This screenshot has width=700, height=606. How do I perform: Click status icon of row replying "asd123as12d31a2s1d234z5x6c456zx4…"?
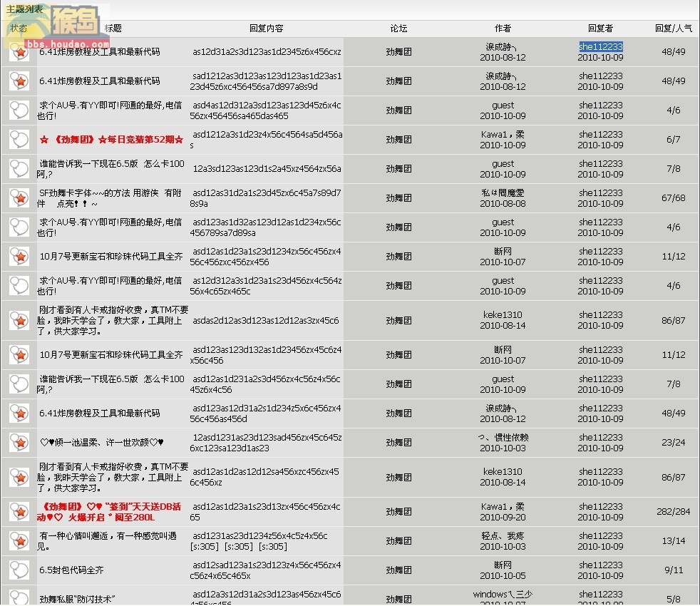pos(19,413)
